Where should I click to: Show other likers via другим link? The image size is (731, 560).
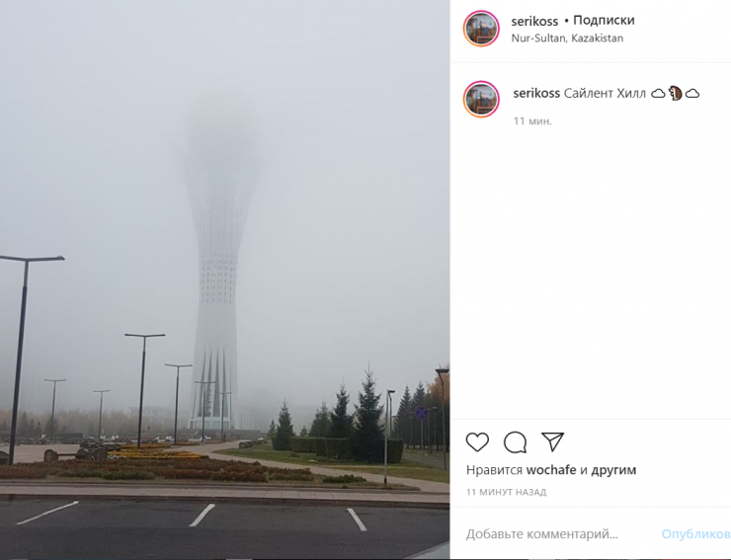pyautogui.click(x=613, y=470)
